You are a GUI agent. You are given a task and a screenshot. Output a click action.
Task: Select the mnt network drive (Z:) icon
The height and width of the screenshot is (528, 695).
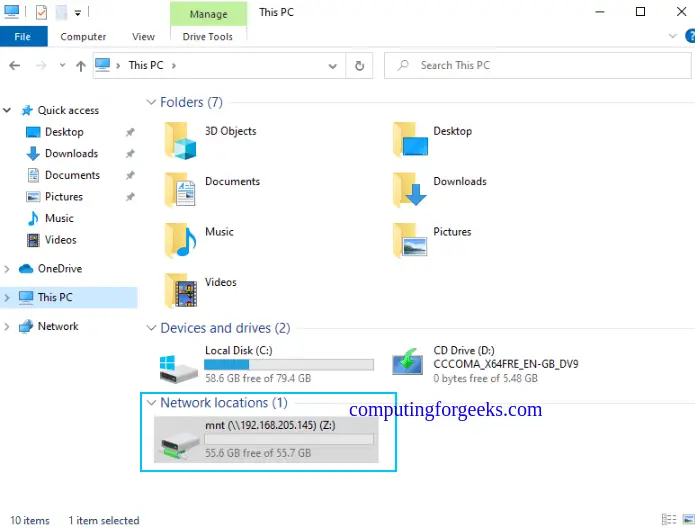(x=180, y=446)
